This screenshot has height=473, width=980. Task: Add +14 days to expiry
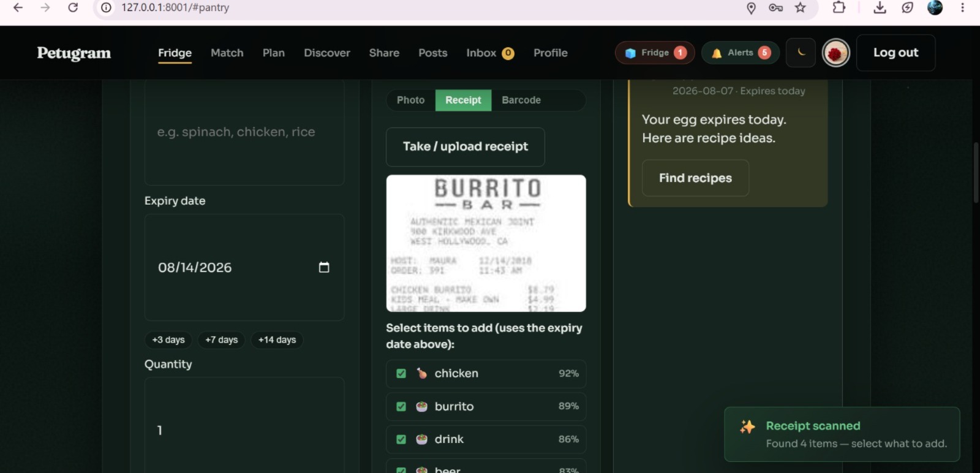(277, 340)
